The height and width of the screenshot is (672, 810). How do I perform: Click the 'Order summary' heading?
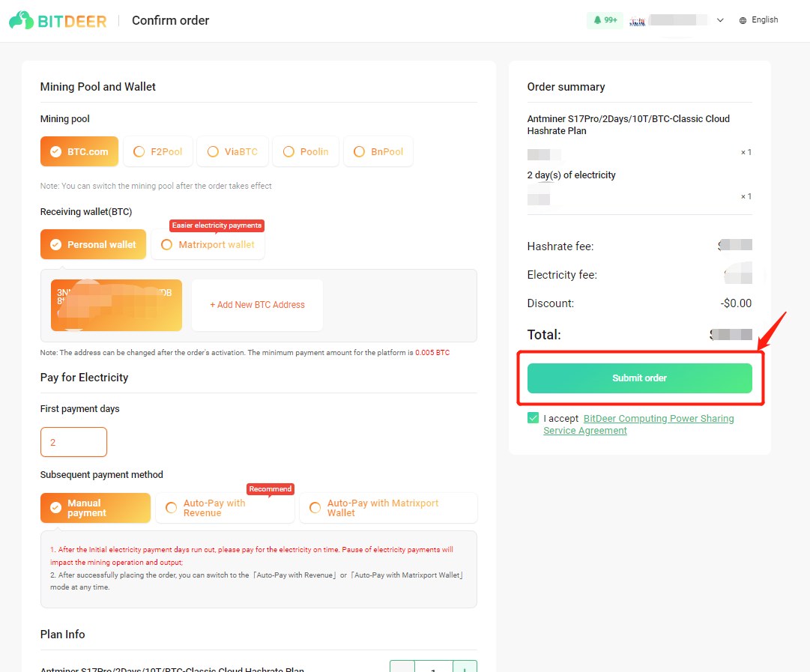(x=566, y=87)
